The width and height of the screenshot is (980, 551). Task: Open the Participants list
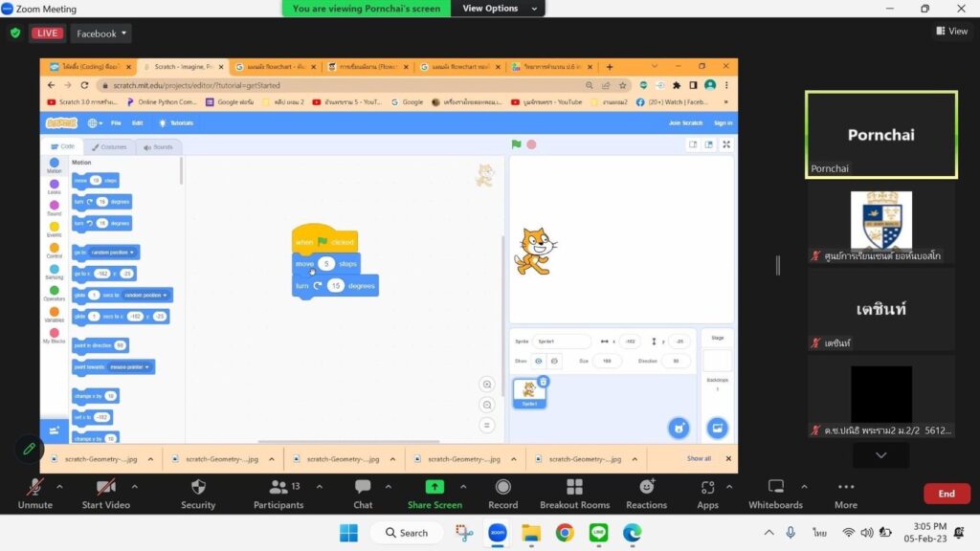tap(278, 494)
